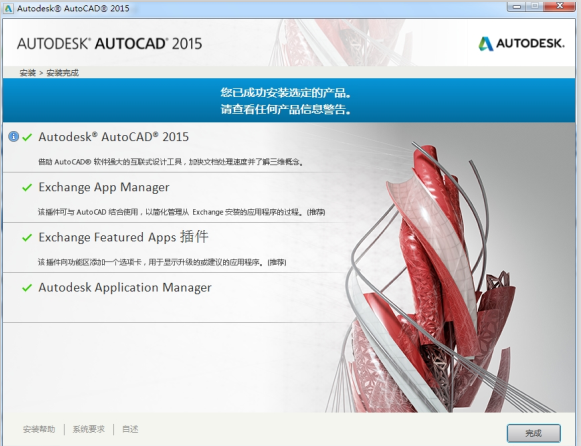Select the Exchange App Manager title

click(x=104, y=187)
